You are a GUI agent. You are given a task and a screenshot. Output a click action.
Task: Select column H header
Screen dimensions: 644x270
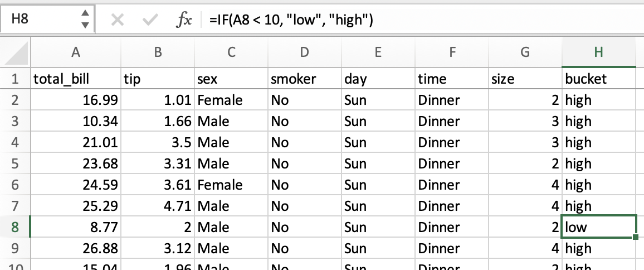click(x=598, y=52)
